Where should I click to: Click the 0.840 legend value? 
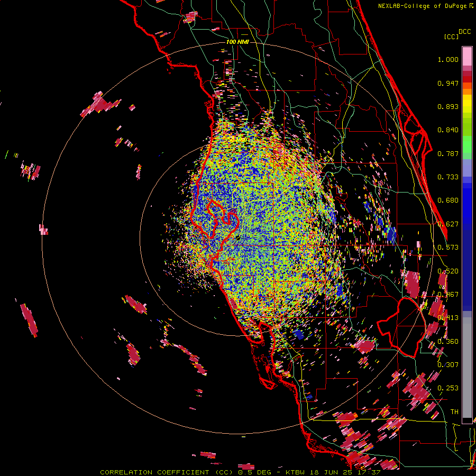(448, 130)
